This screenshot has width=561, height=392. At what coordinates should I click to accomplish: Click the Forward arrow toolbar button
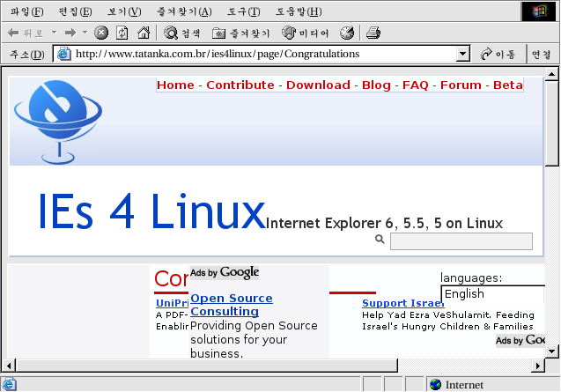(x=70, y=33)
